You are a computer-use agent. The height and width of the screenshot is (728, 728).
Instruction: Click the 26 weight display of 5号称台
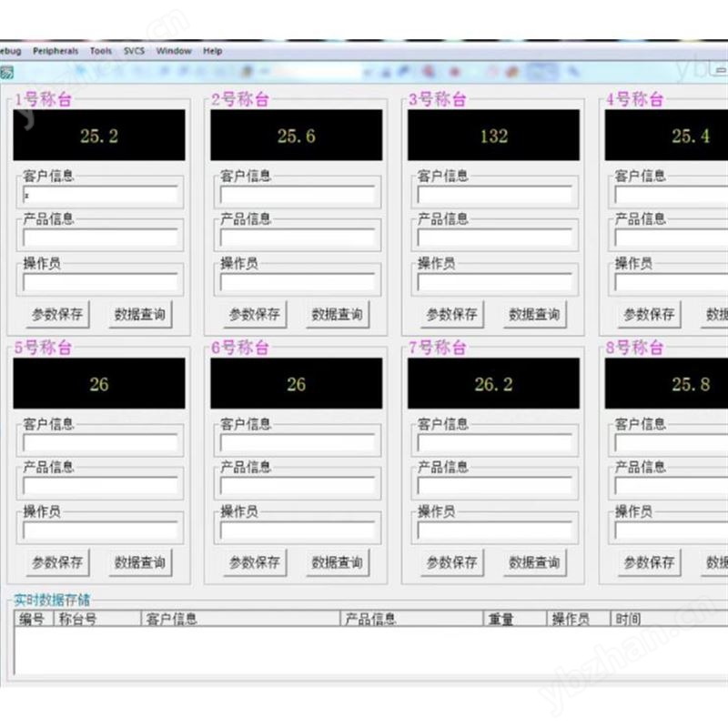click(99, 383)
